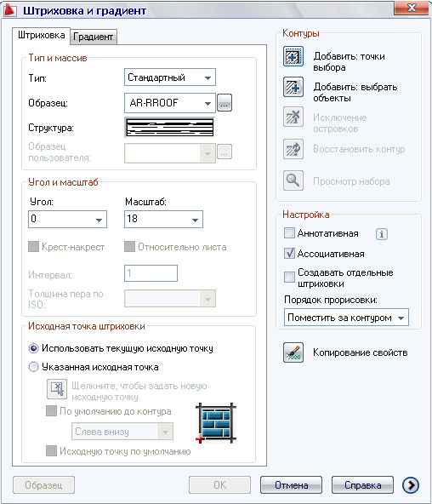Open the 'Образец' dropdown showing AR-RROOF

pos(170,103)
